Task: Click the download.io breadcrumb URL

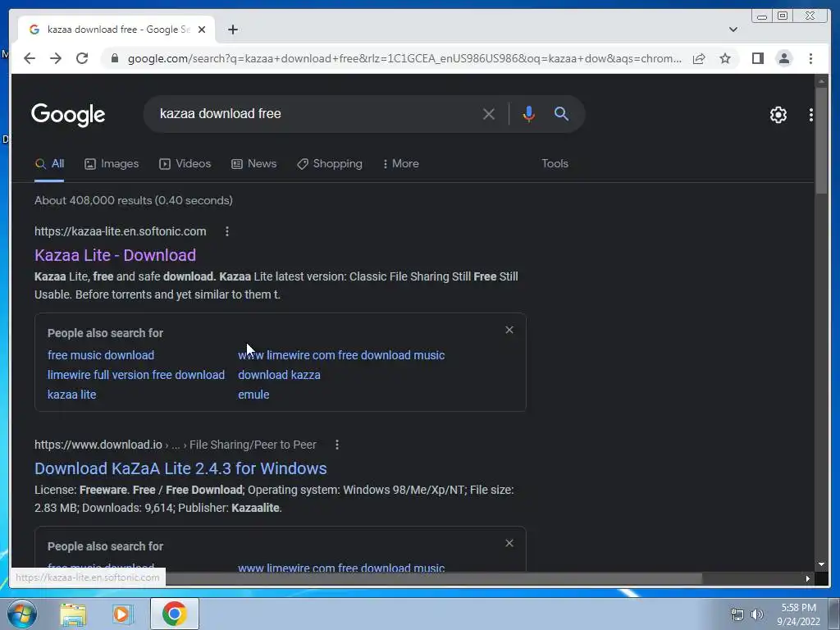Action: click(176, 445)
